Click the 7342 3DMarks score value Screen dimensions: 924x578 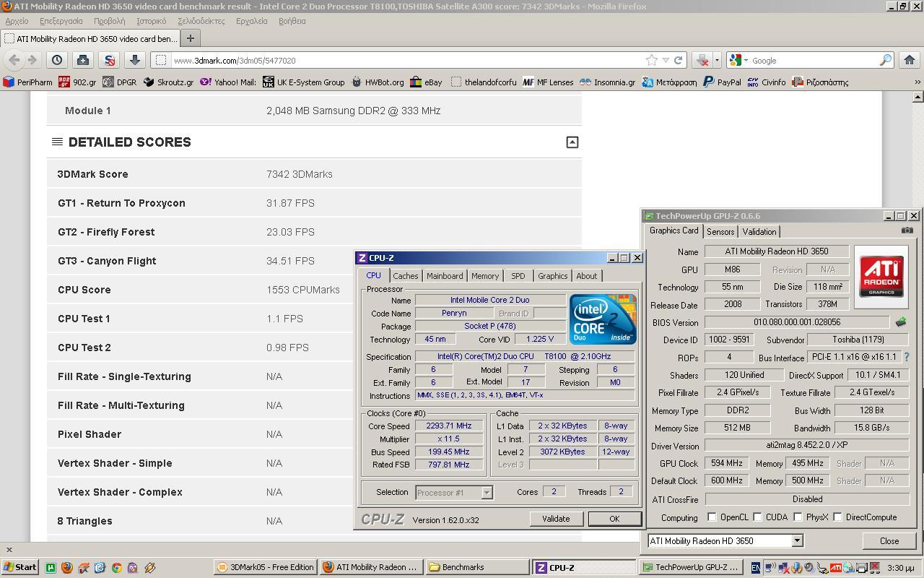click(x=300, y=174)
